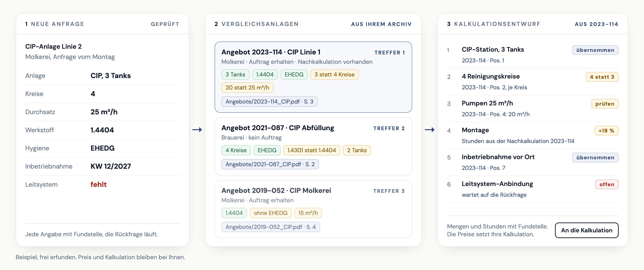
Task: Click the Hygiene value 'EHEDG' in the request
Action: click(103, 148)
